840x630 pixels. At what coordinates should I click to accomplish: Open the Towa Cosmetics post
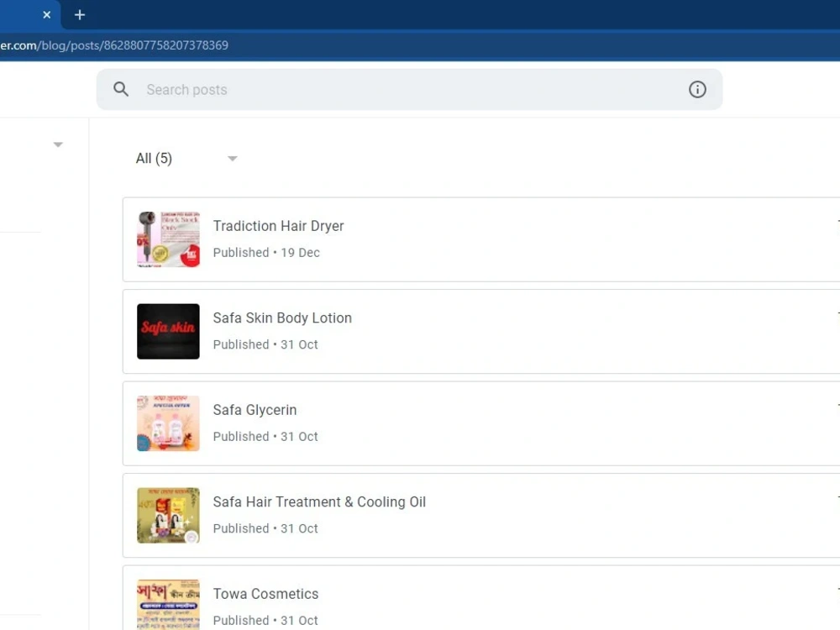click(265, 594)
